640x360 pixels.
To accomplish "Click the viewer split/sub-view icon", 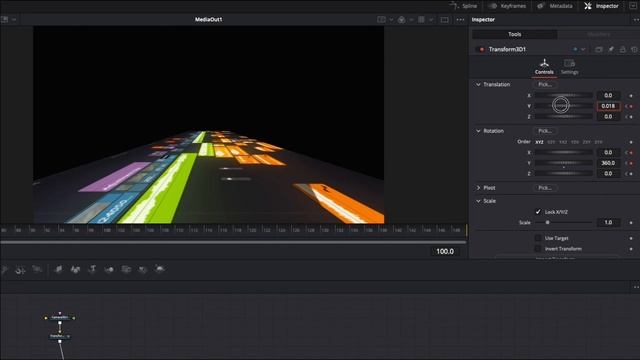I will 381,20.
